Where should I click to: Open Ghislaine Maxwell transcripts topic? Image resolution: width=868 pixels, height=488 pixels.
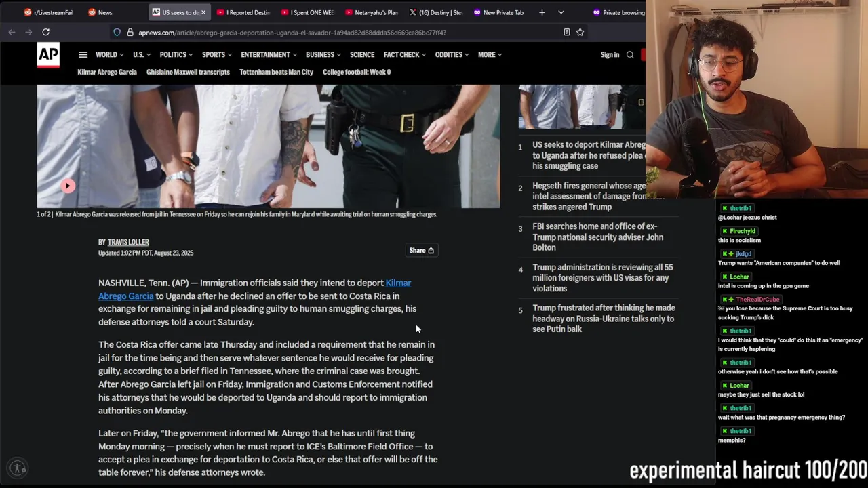188,72
